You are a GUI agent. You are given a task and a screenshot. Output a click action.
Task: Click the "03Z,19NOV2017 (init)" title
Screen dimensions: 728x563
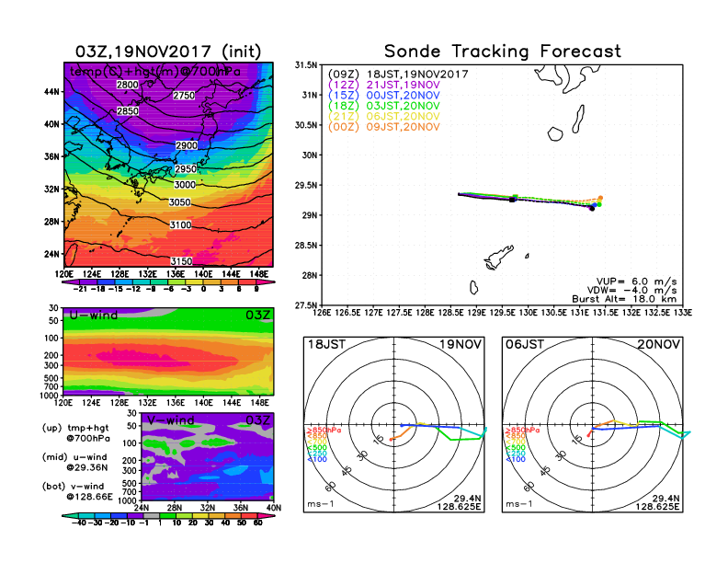(168, 52)
